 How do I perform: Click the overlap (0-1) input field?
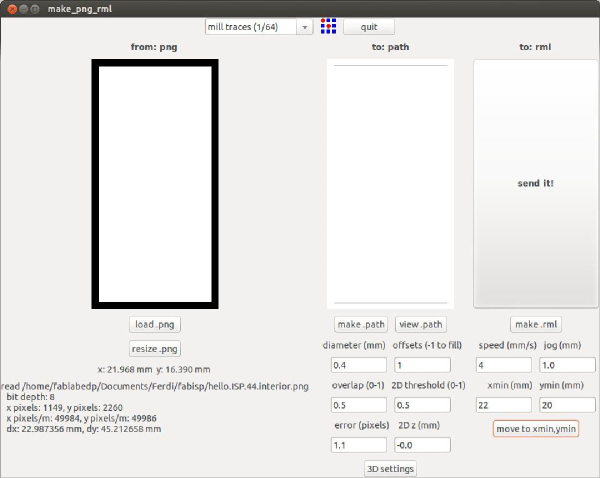pyautogui.click(x=359, y=405)
